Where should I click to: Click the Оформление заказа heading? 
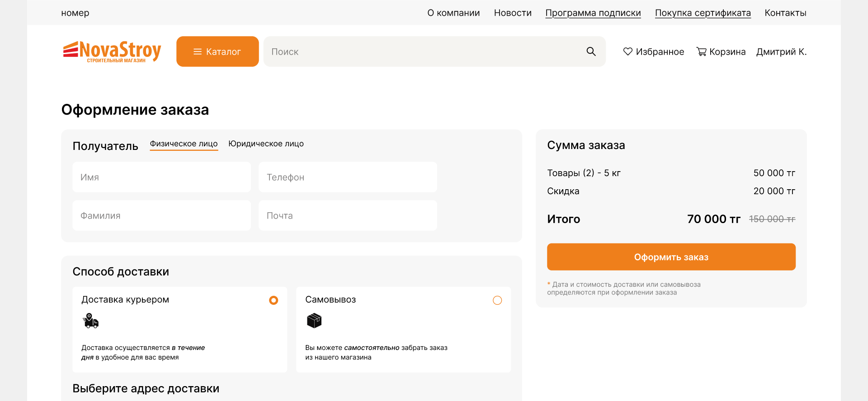click(135, 110)
